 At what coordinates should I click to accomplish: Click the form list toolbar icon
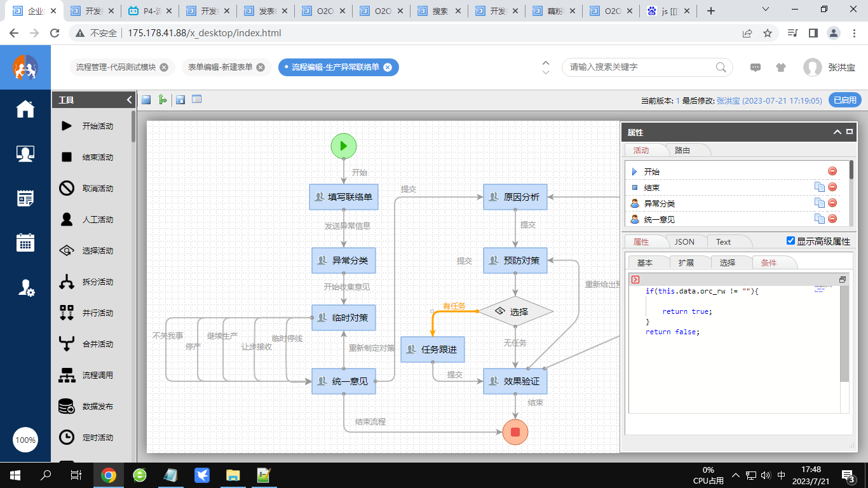tap(196, 100)
